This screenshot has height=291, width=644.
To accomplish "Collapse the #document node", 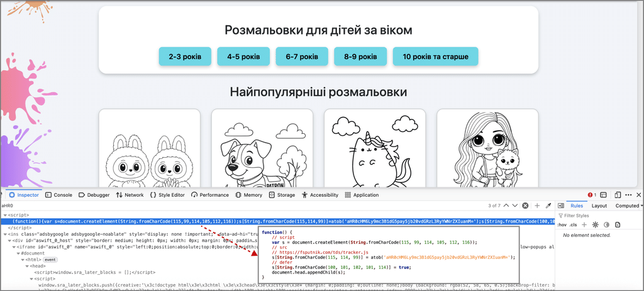I will tap(17, 253).
